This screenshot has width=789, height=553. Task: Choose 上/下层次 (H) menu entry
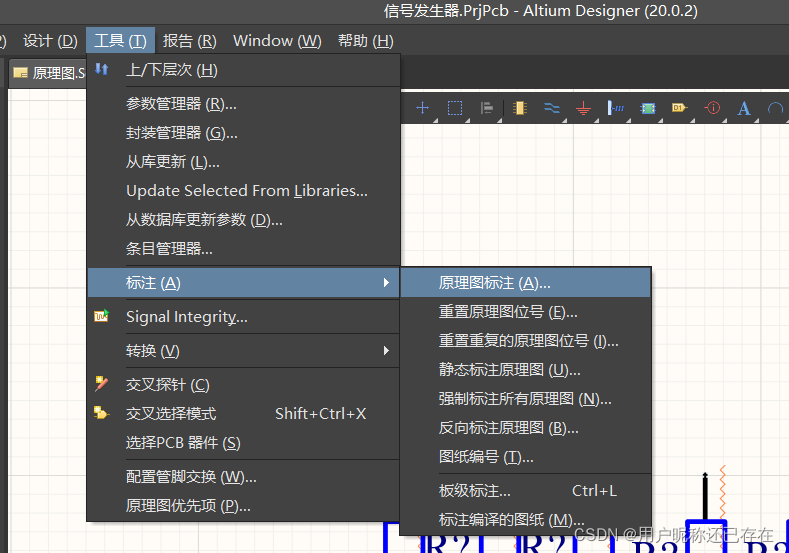pos(244,70)
